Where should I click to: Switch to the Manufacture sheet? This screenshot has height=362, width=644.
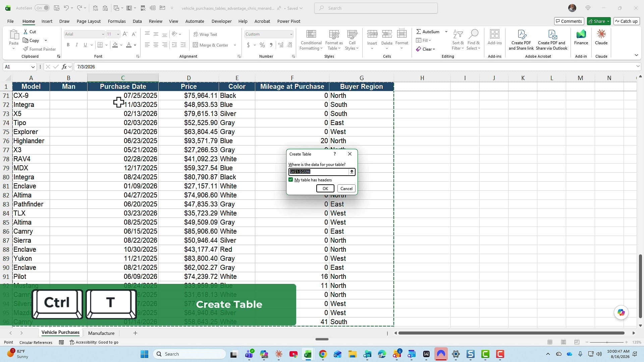point(101,333)
